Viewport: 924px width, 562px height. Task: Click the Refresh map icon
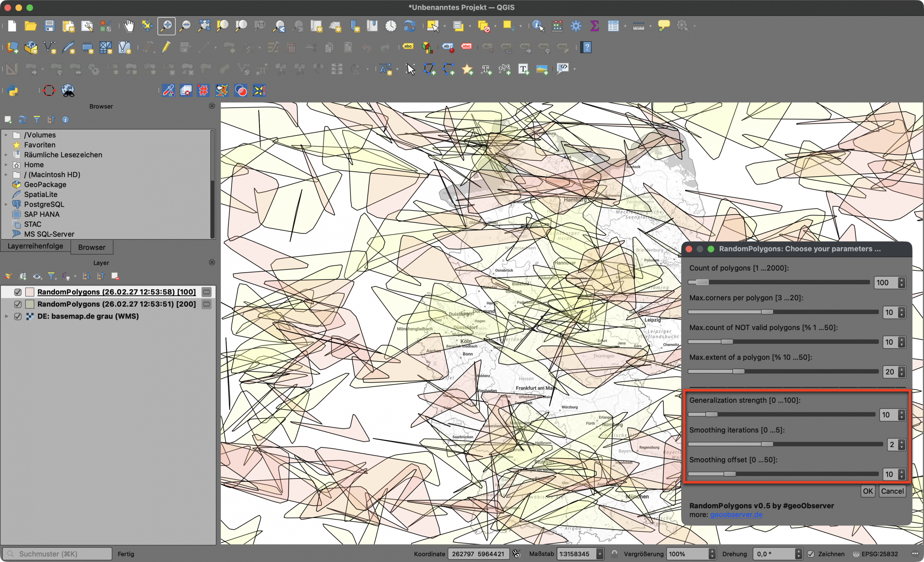(410, 26)
